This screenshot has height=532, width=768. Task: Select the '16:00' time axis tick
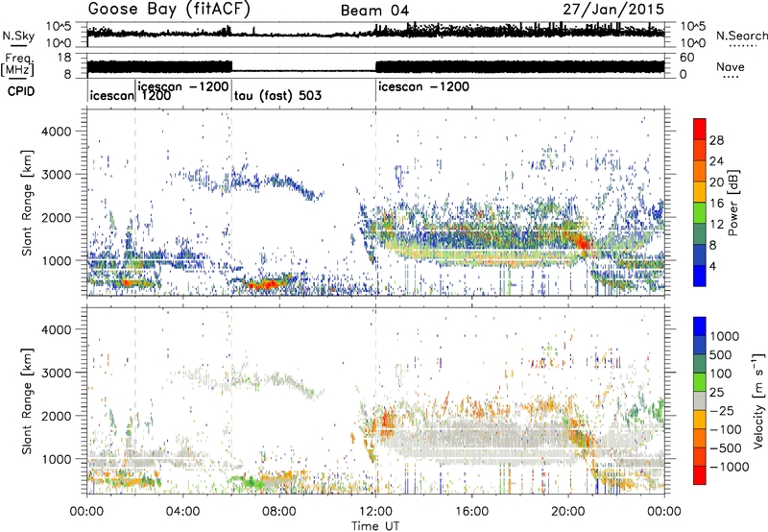tap(471, 512)
